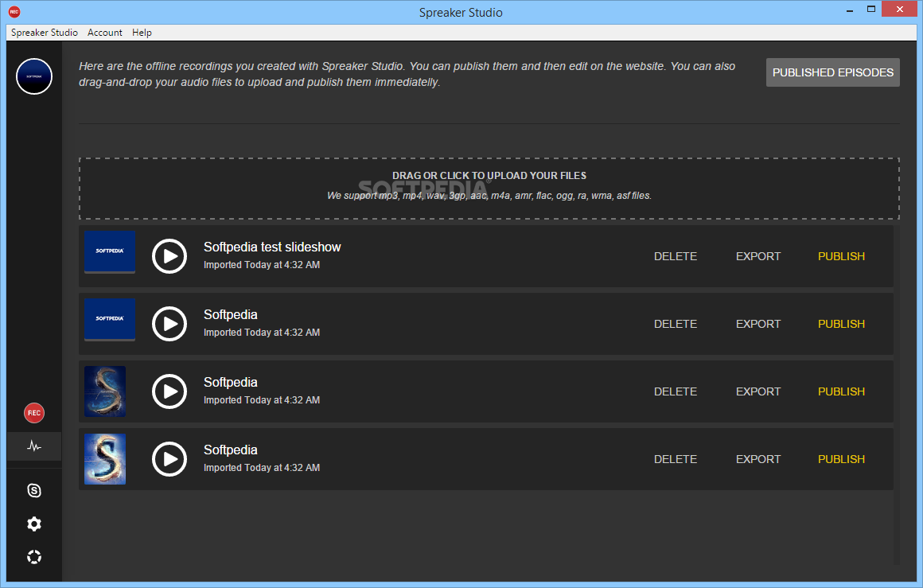923x588 pixels.
Task: Select the title text 'Softpedia test slideshow'
Action: (x=272, y=247)
